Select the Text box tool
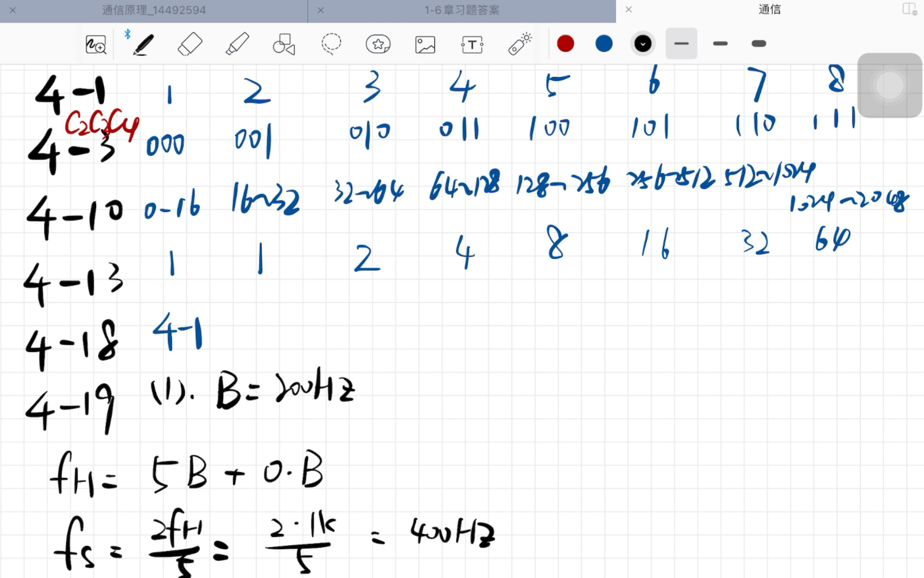This screenshot has width=924, height=578. pyautogui.click(x=472, y=44)
